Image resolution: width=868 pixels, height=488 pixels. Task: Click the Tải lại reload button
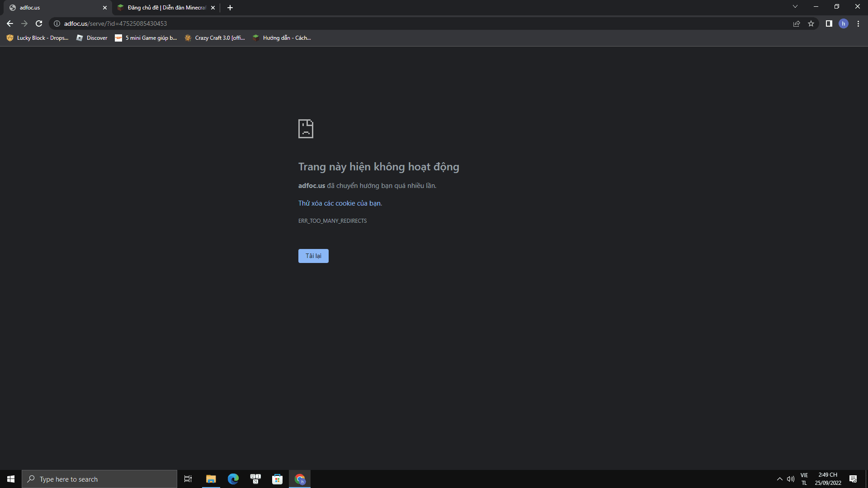pyautogui.click(x=313, y=256)
